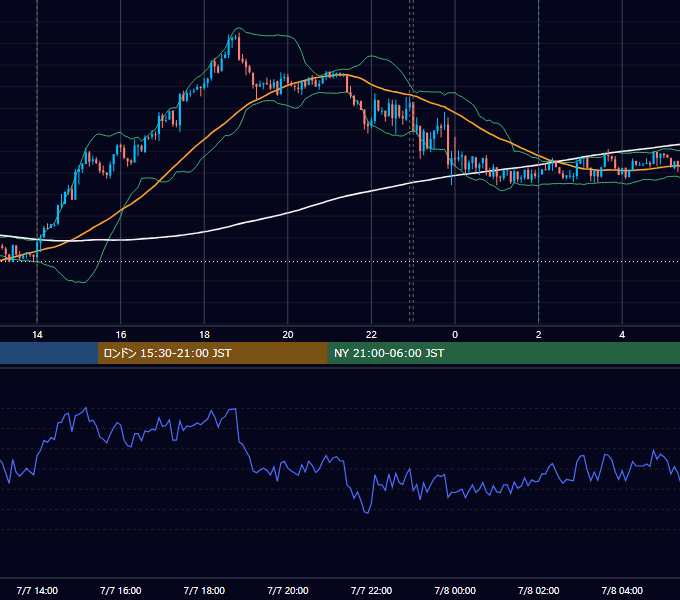This screenshot has height=600, width=680.
Task: Click the NY 21:00-06:00 JST session band
Action: point(503,353)
